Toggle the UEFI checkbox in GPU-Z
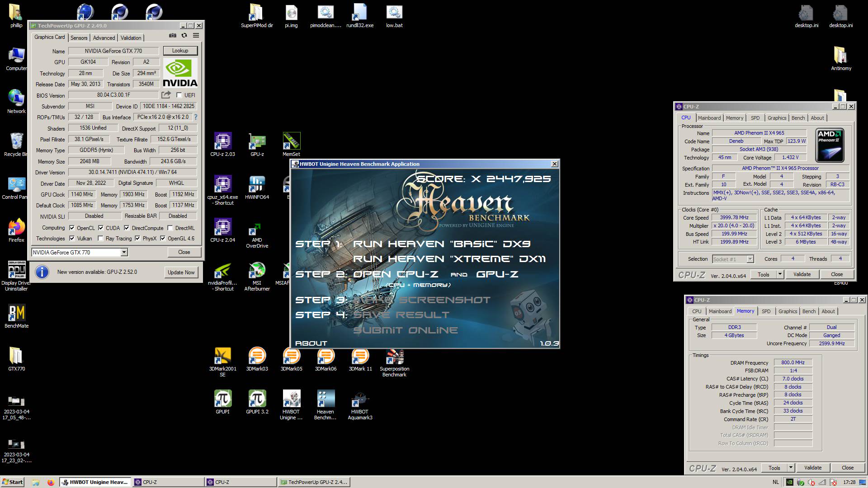 [179, 95]
